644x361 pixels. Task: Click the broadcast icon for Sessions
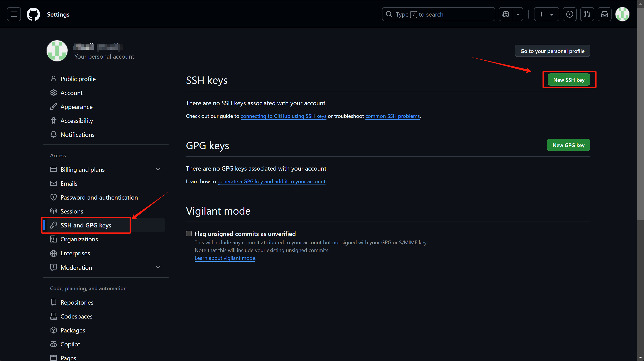[54, 211]
